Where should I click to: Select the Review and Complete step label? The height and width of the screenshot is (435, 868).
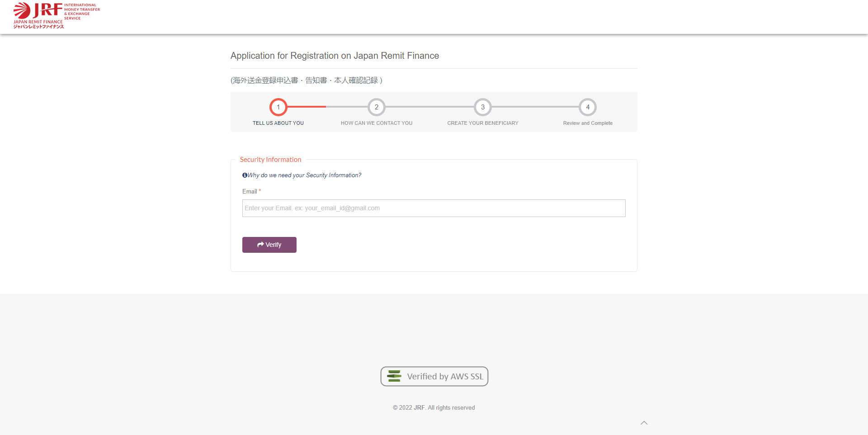point(588,123)
